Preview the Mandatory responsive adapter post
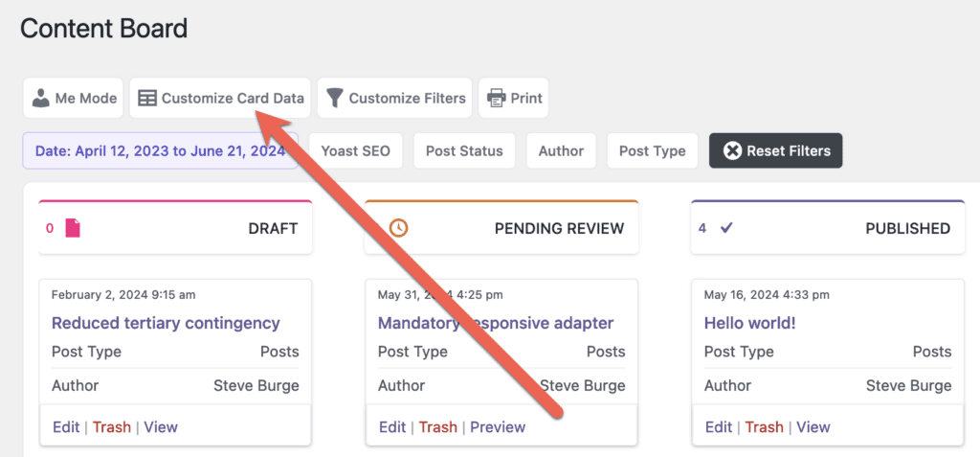This screenshot has width=980, height=457. pos(497,426)
